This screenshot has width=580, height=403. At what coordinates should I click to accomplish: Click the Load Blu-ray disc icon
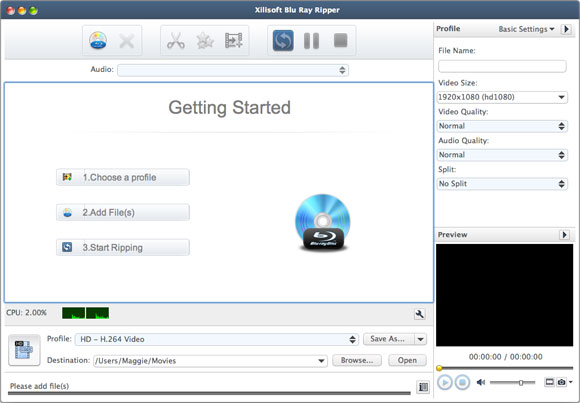pyautogui.click(x=98, y=41)
